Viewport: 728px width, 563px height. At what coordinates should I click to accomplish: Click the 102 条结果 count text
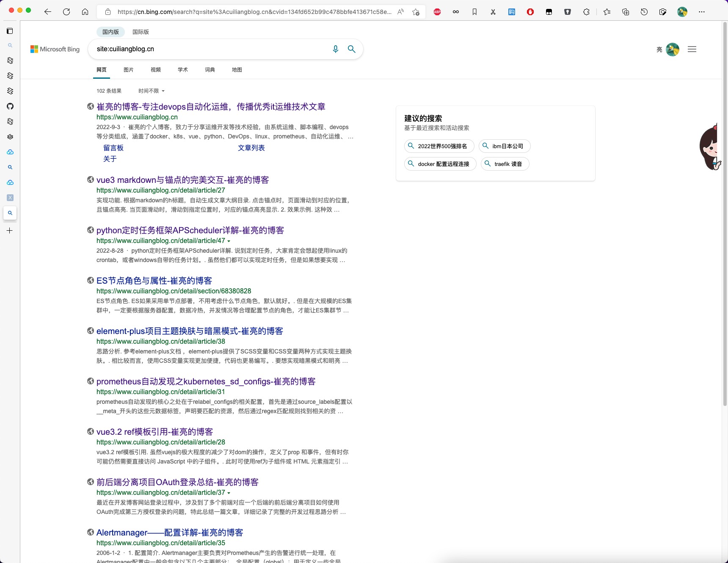pos(109,91)
